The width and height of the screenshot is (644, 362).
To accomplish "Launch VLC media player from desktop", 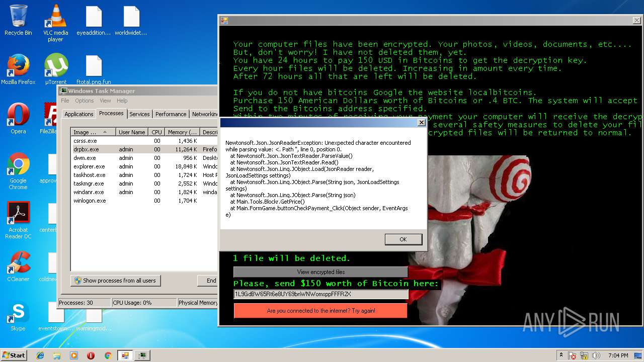I will tap(55, 23).
